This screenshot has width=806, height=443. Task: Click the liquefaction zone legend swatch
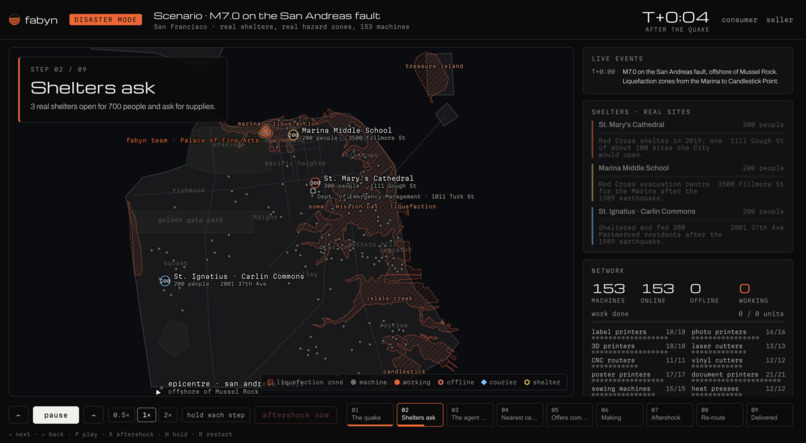270,382
